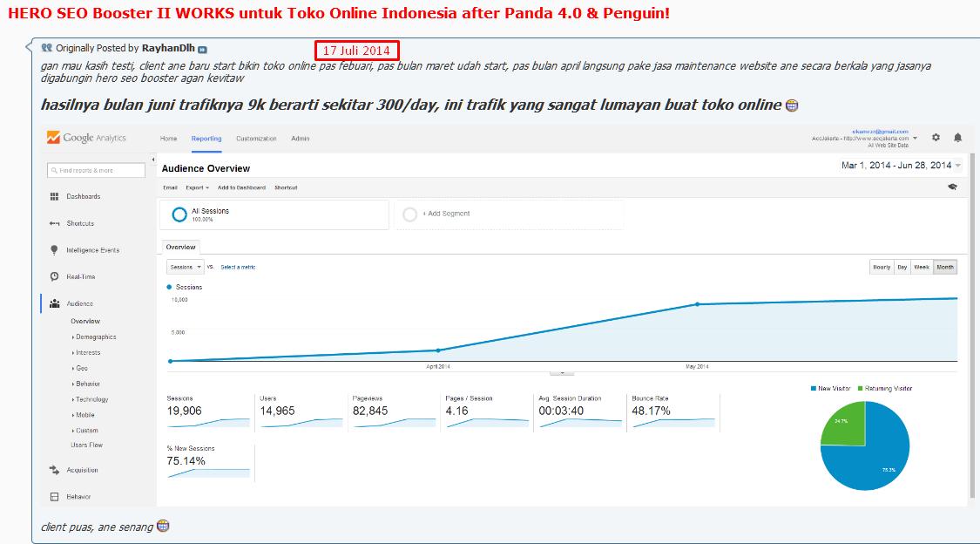This screenshot has width=980, height=544.
Task: Select the All Sessions segment circle
Action: 179,214
